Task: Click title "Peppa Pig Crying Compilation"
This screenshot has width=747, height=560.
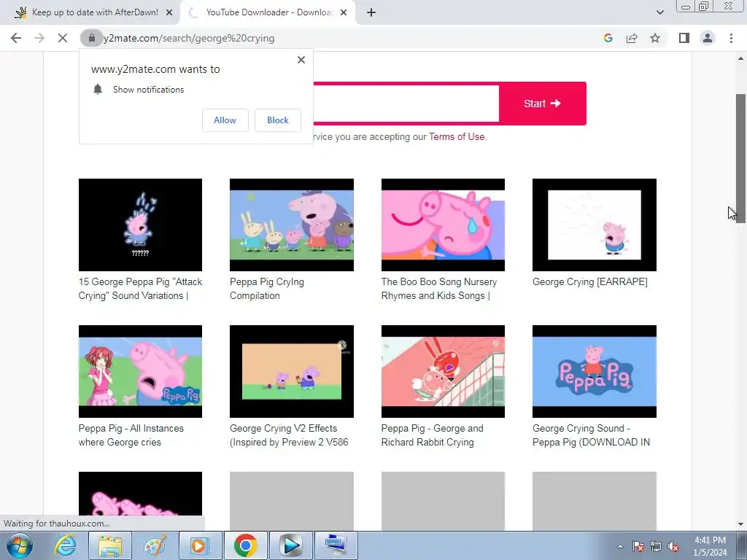Action: tap(267, 289)
